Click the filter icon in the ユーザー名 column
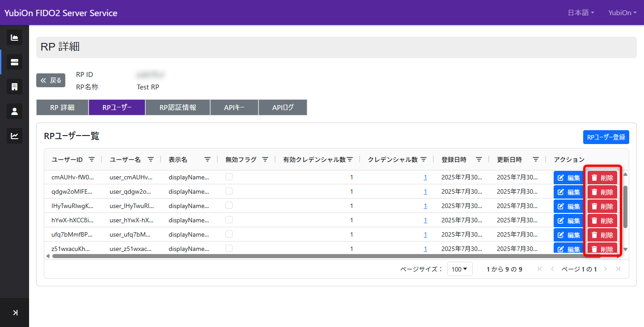Screen dimensions: 644x327 (151, 159)
